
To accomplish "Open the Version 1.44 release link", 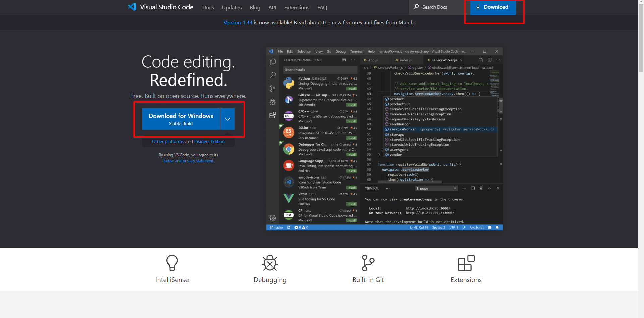I will [x=238, y=22].
